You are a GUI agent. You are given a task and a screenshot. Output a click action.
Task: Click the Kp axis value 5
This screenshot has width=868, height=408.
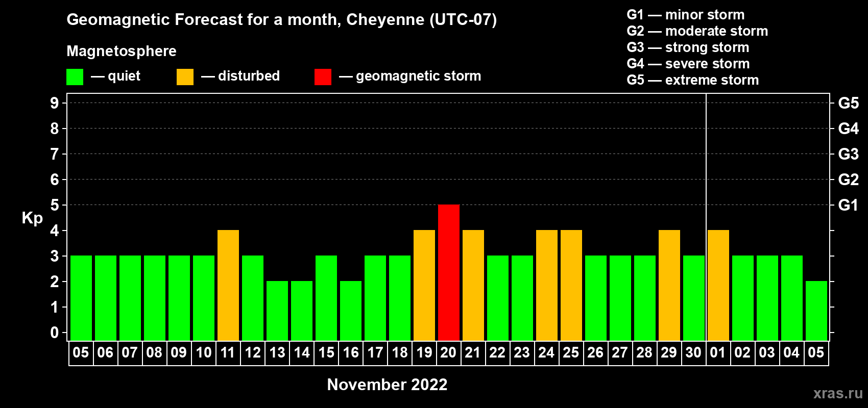(55, 205)
